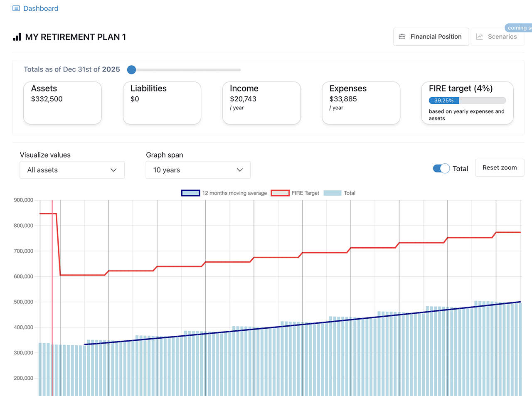
Task: Click the bar chart icon beside the plan title
Action: coord(17,37)
